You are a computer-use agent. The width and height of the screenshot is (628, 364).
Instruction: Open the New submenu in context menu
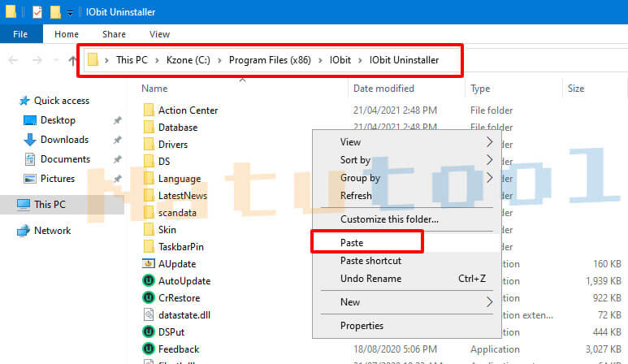coord(407,302)
